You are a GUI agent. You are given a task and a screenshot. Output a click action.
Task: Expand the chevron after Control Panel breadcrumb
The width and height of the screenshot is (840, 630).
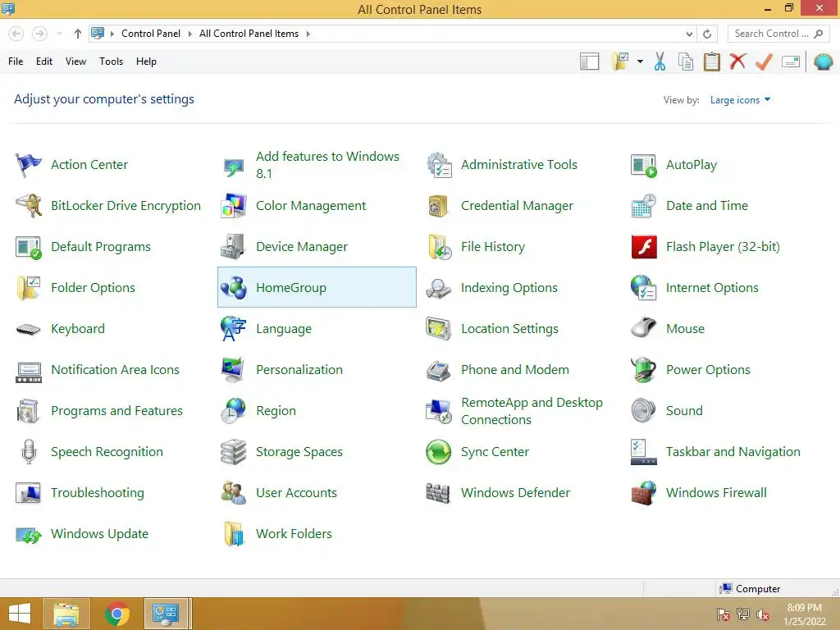(x=189, y=34)
